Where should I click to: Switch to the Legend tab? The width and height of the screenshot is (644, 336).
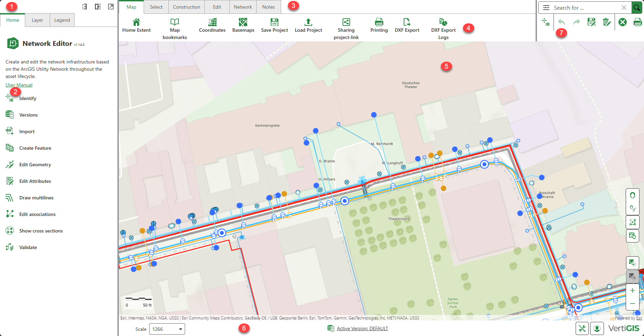(62, 20)
